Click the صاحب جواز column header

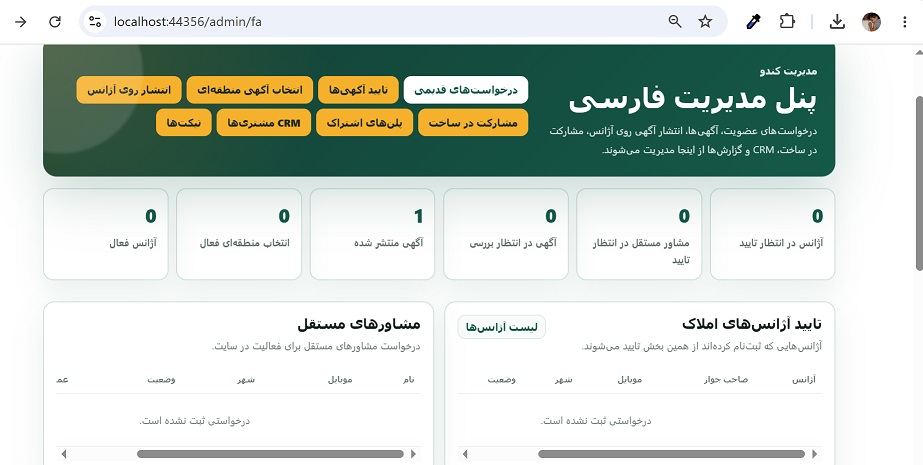pos(726,380)
